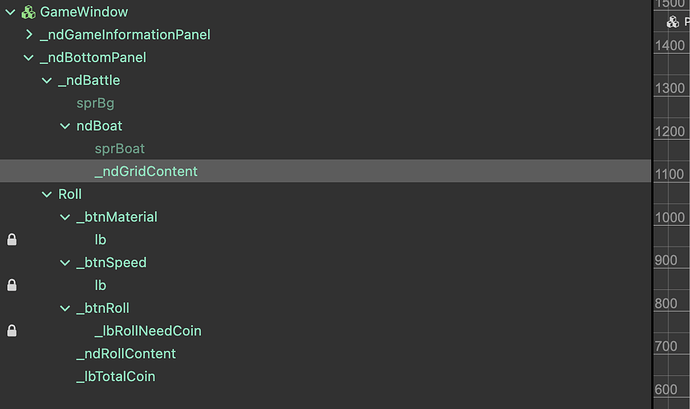The width and height of the screenshot is (690, 409).
Task: Select the _ndRollContent node
Action: pos(125,354)
